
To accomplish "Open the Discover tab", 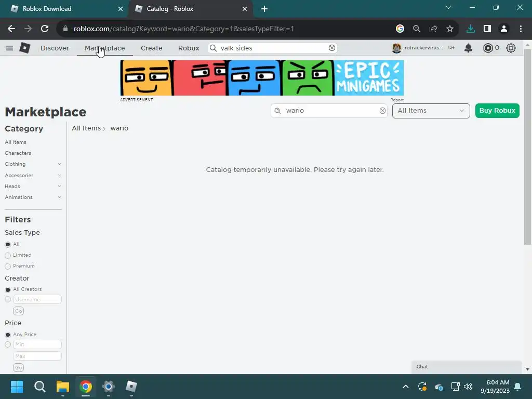I will tap(55, 48).
